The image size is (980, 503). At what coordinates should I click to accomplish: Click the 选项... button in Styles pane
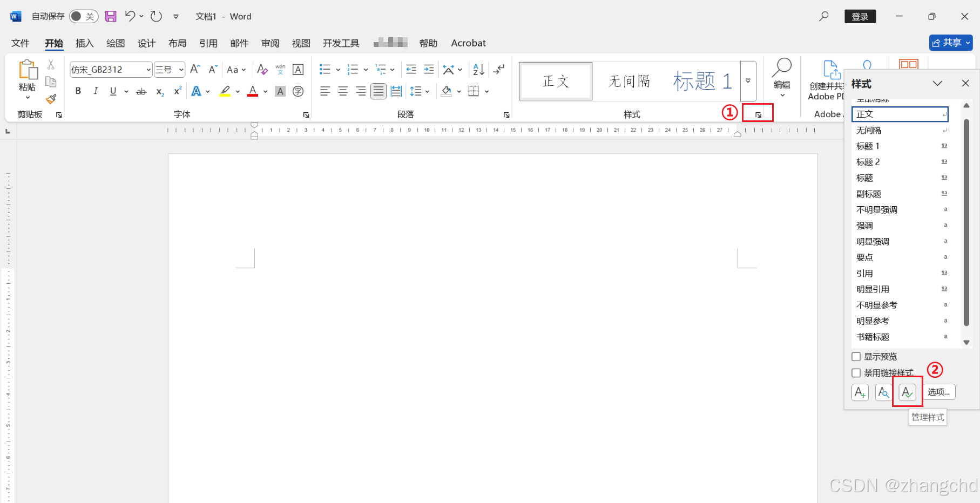coord(939,392)
